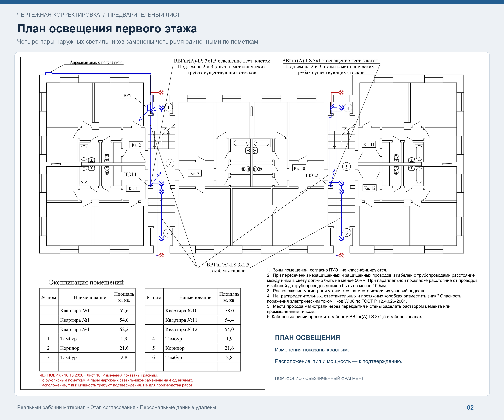Select the red luminaire at bottom left exit
Image resolution: width=504 pixels, height=420 pixels.
[162, 256]
